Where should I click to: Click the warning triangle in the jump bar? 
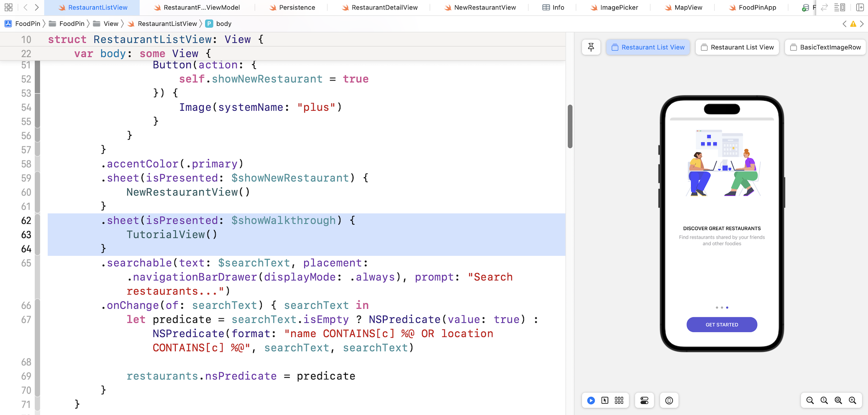tap(854, 24)
